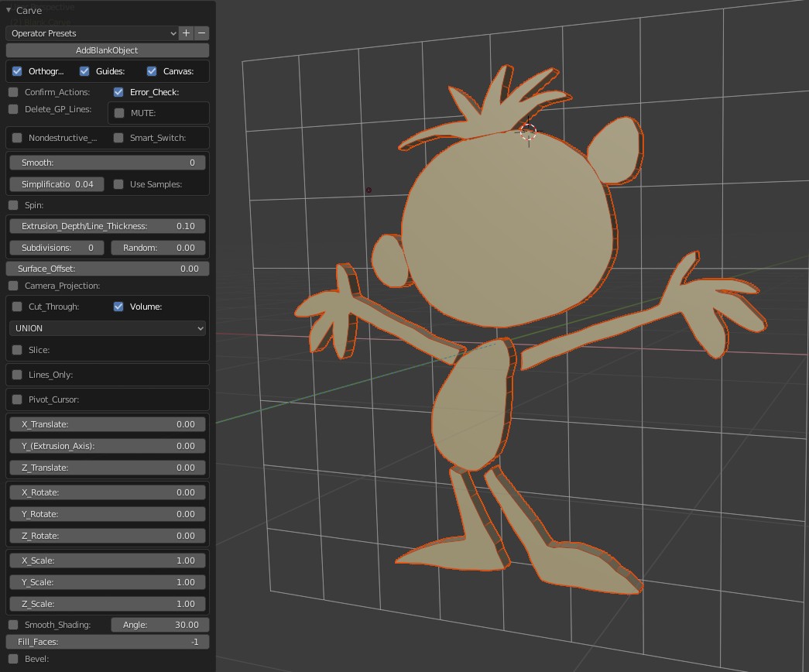This screenshot has height=672, width=809.
Task: Toggle the MUTE checkbox
Action: pyautogui.click(x=119, y=113)
